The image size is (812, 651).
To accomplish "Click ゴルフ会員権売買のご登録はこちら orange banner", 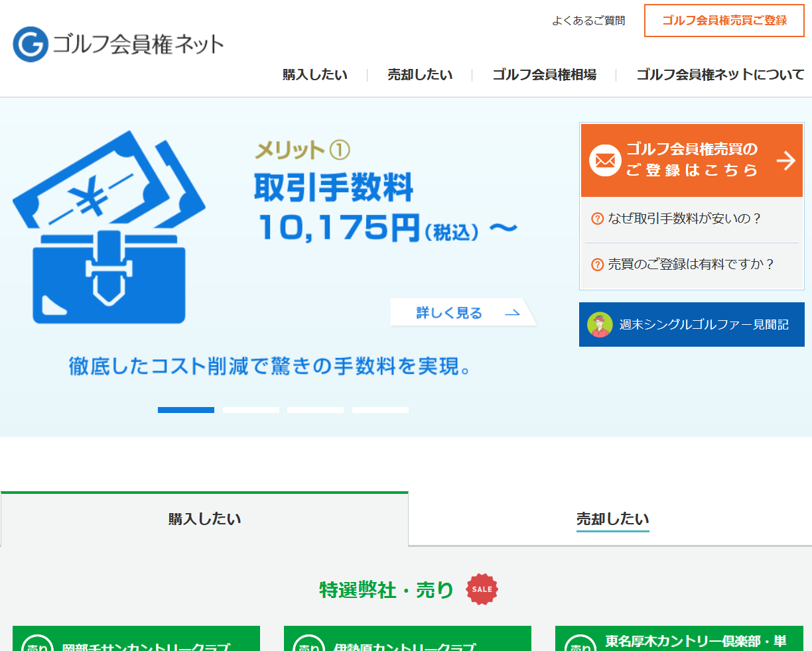I will point(692,160).
